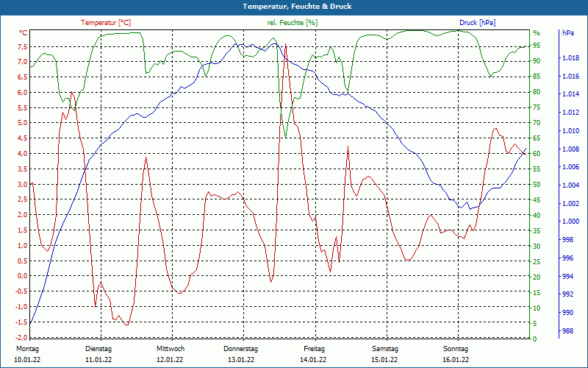The image size is (588, 368).
Task: Click the °C unit label on left axis
Action: click(23, 33)
